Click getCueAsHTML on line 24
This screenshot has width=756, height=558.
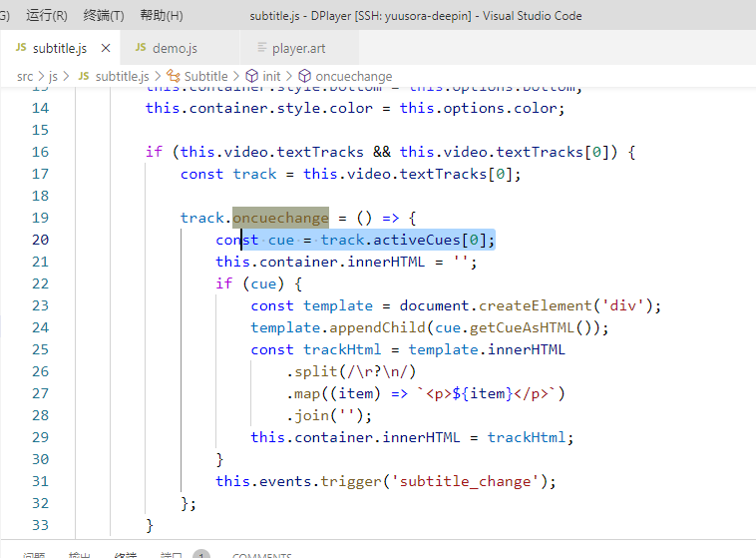522,327
